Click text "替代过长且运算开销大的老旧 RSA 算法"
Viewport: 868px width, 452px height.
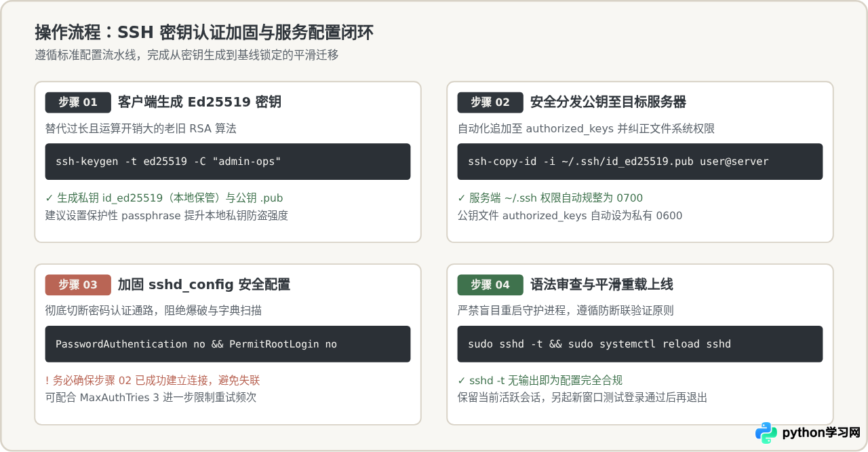click(140, 129)
